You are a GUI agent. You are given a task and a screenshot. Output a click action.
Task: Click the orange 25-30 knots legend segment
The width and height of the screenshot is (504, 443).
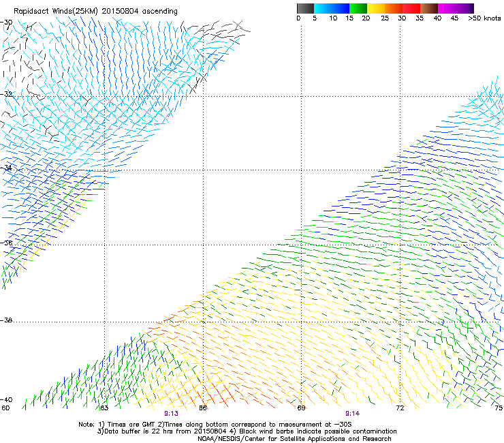tap(394, 8)
